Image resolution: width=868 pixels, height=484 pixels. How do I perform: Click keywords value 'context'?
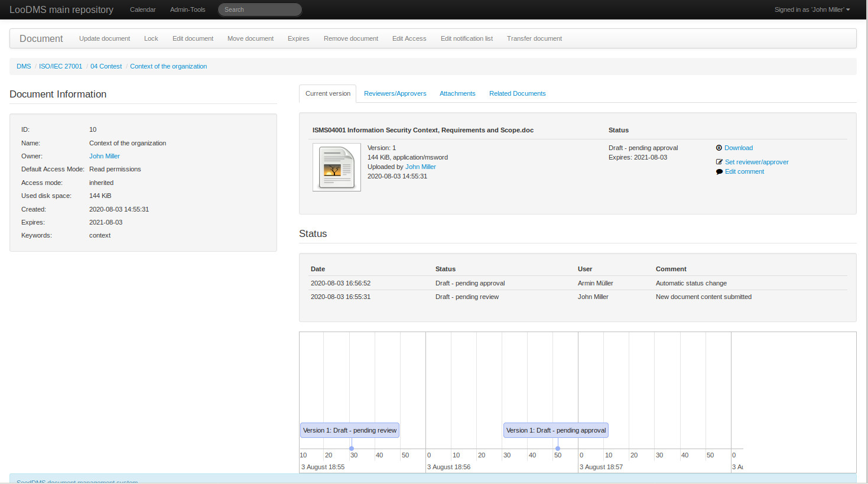[100, 235]
